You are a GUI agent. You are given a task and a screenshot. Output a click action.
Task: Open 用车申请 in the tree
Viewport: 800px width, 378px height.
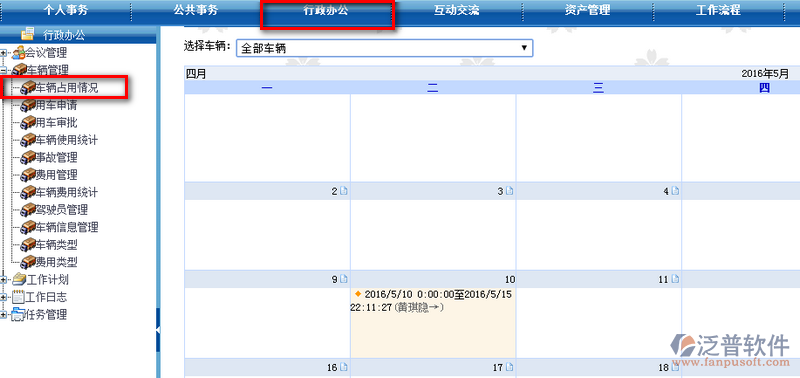[x=56, y=105]
